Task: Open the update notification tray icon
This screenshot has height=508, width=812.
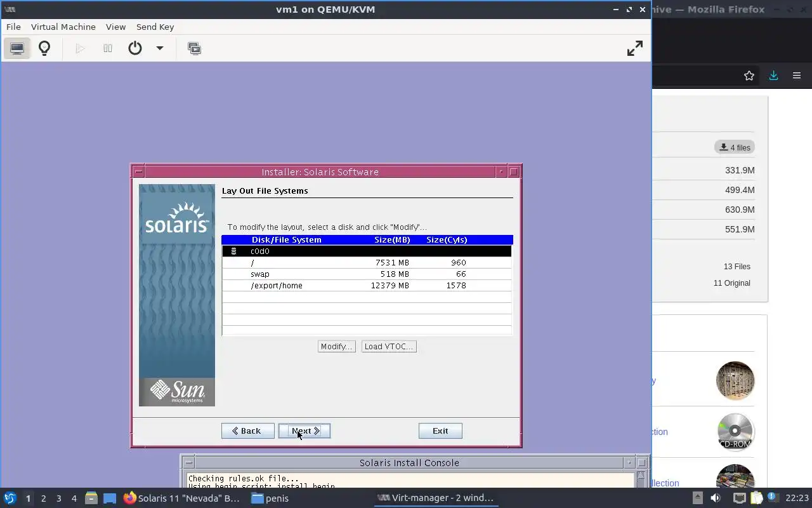Action: [x=772, y=498]
